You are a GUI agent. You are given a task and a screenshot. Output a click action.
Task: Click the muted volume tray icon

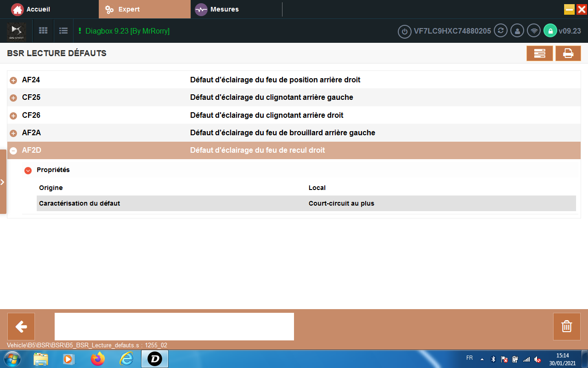pos(537,359)
